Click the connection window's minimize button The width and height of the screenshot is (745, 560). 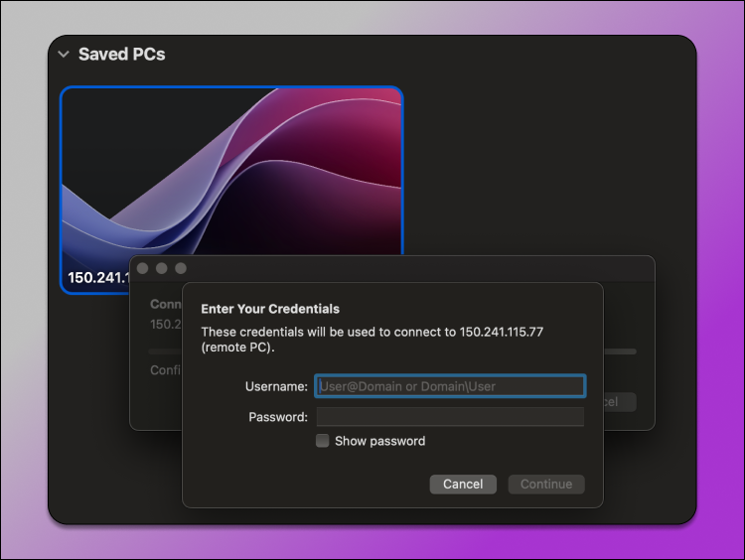(162, 268)
